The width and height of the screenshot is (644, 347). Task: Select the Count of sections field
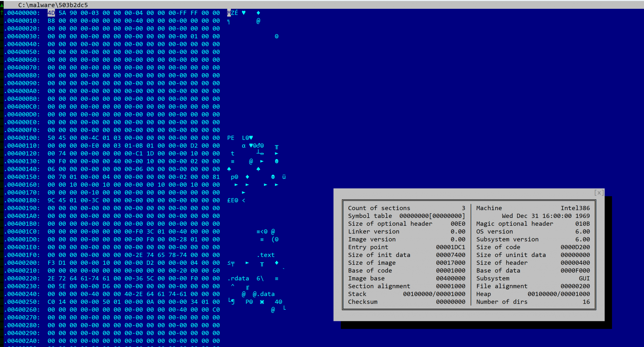[x=379, y=208]
